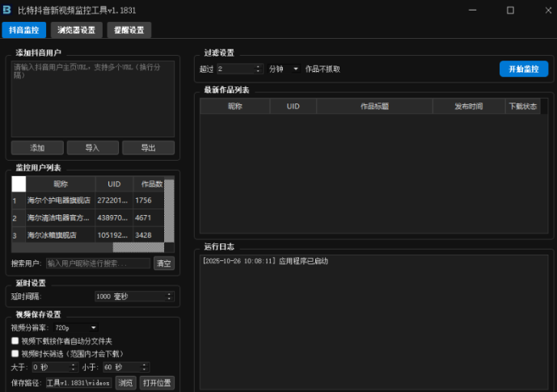Click UID header in 最新作品列表
The height and width of the screenshot is (392, 557).
click(293, 106)
